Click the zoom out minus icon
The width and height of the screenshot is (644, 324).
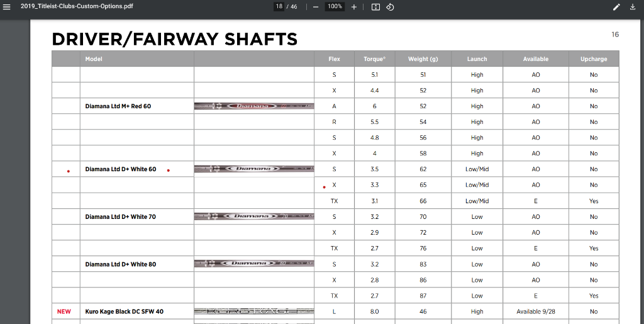(316, 7)
